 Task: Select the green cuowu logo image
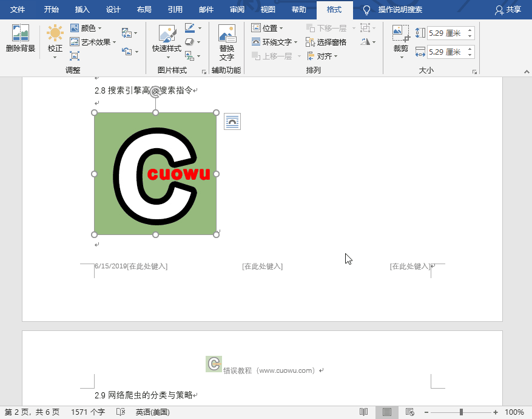click(x=155, y=174)
